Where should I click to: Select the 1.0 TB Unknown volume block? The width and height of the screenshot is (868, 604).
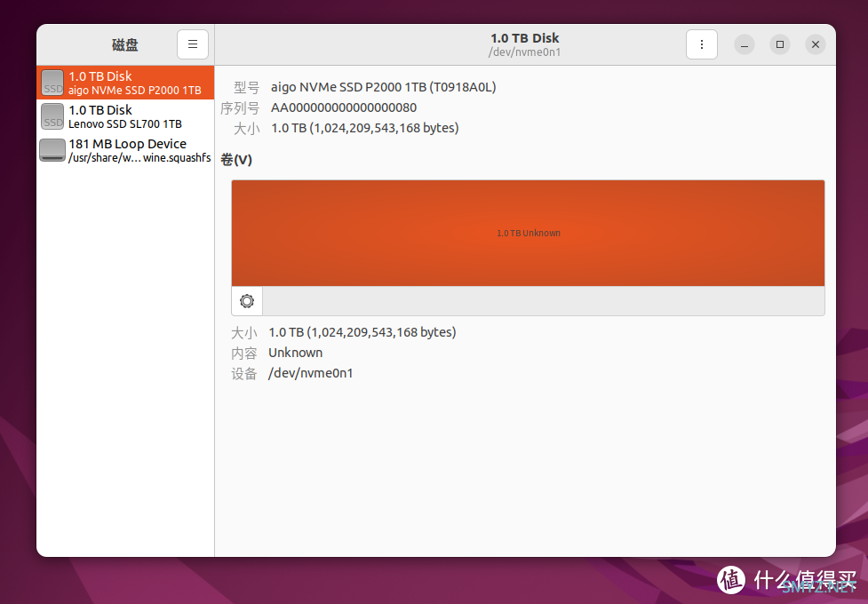coord(528,233)
